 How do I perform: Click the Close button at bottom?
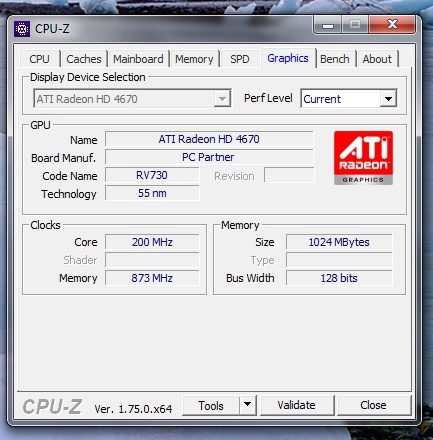click(373, 405)
